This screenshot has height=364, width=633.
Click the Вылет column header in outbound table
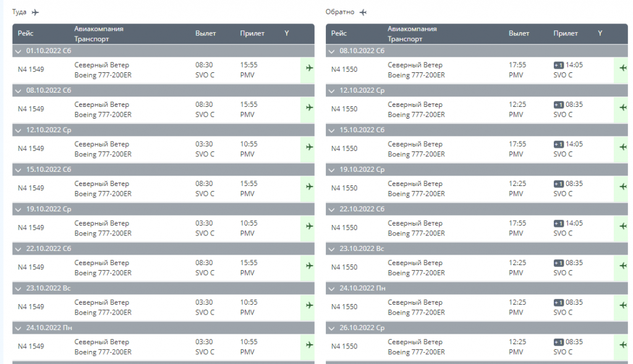click(x=205, y=33)
